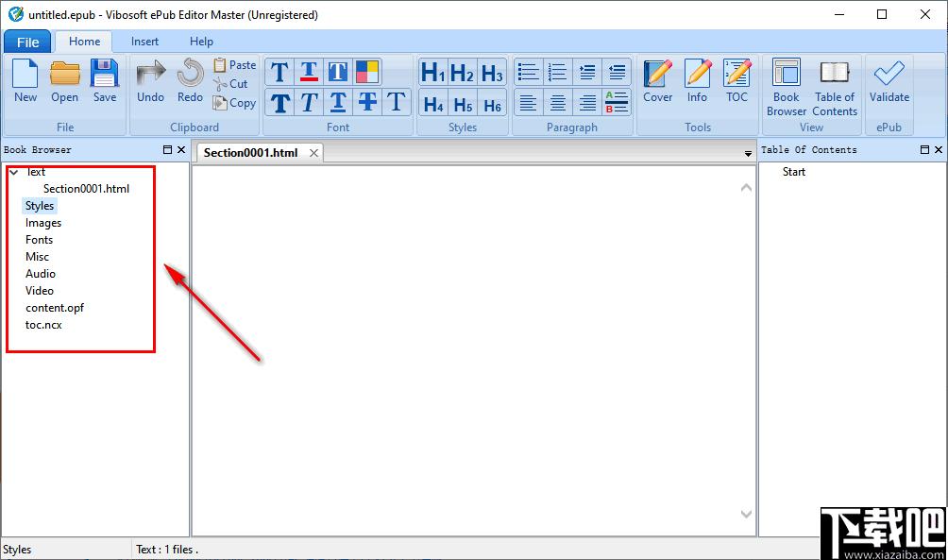Select the Section0001.html editor tab
This screenshot has width=948, height=560.
250,152
